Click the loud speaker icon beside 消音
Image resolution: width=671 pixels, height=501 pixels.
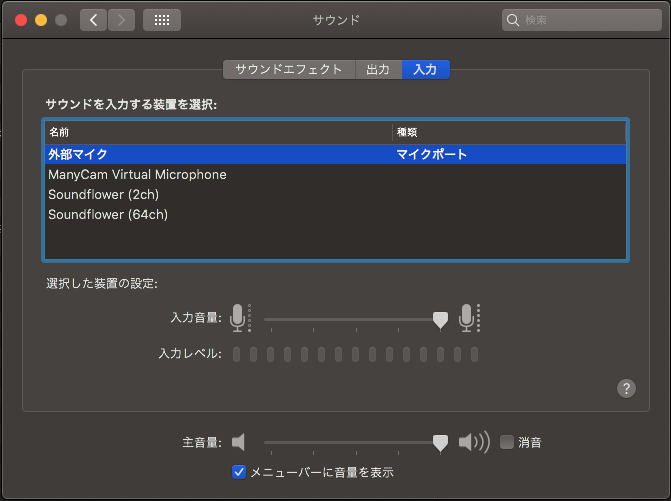(x=473, y=442)
